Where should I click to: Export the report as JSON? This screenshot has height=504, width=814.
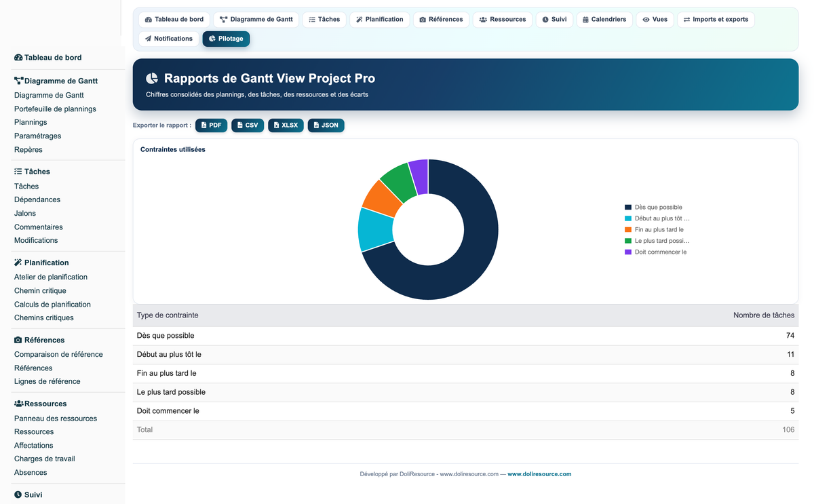click(326, 125)
